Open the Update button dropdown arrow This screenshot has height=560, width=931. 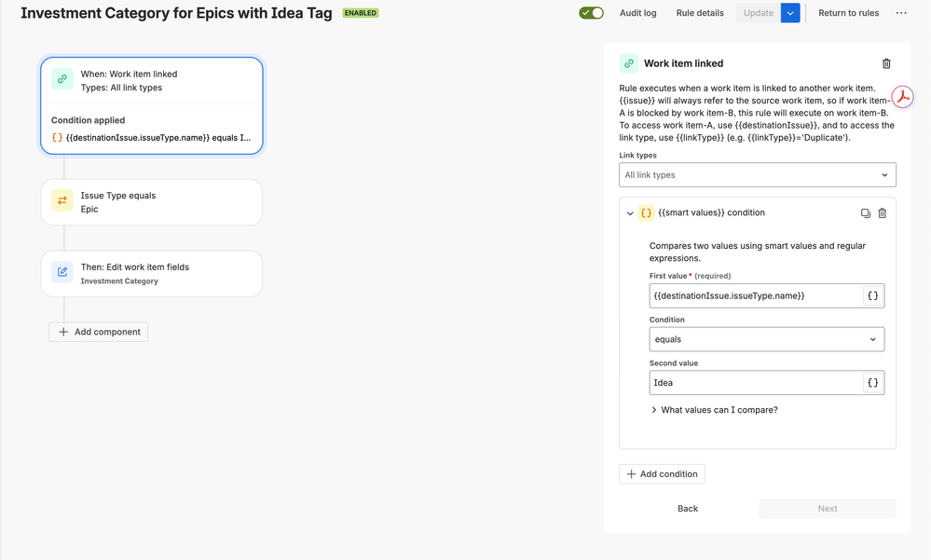(x=790, y=13)
